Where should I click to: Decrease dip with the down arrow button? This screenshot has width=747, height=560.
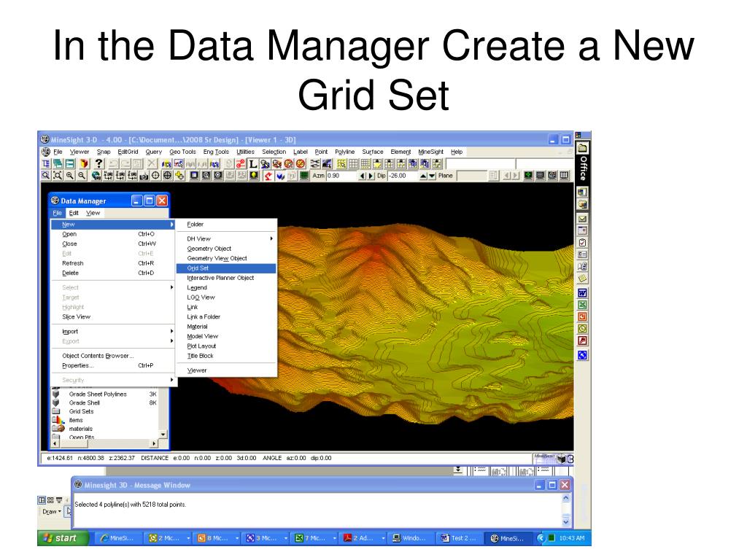coord(432,176)
